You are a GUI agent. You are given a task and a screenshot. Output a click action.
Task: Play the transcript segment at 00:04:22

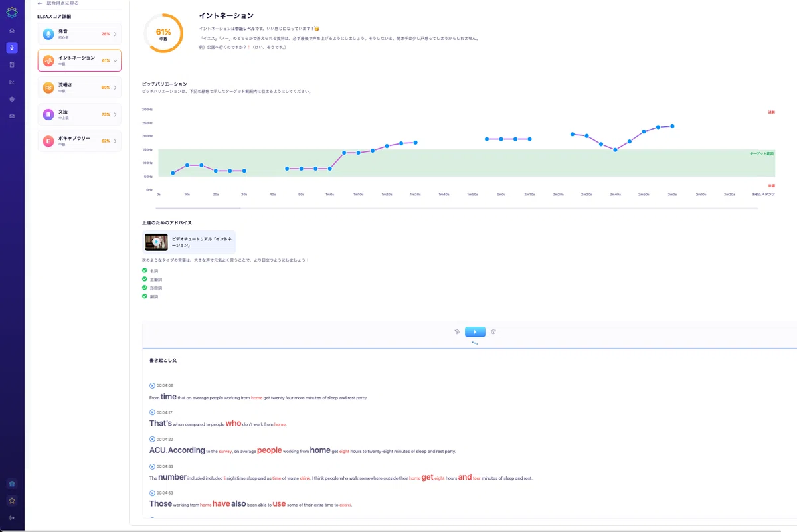coord(152,439)
